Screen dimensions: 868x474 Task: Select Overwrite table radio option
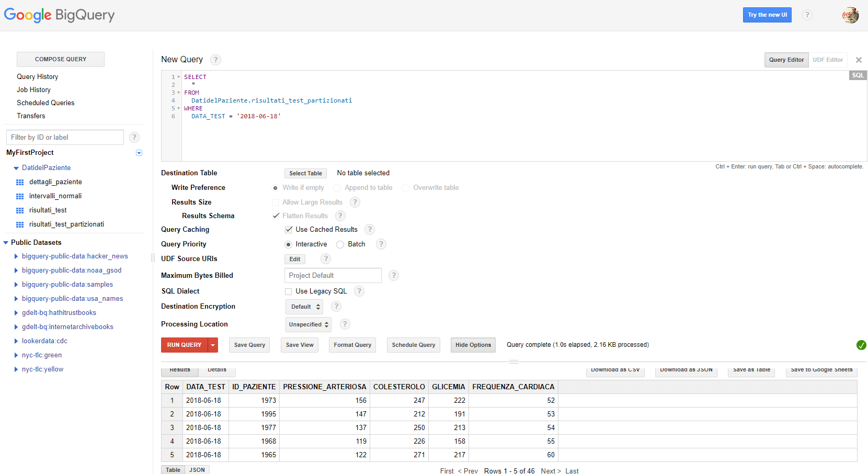[x=406, y=188]
